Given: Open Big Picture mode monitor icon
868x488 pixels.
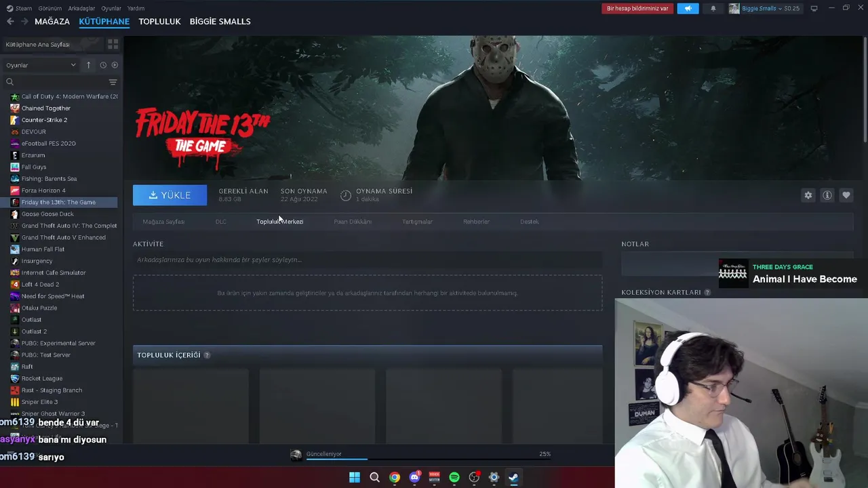Looking at the screenshot, I should (x=814, y=8).
